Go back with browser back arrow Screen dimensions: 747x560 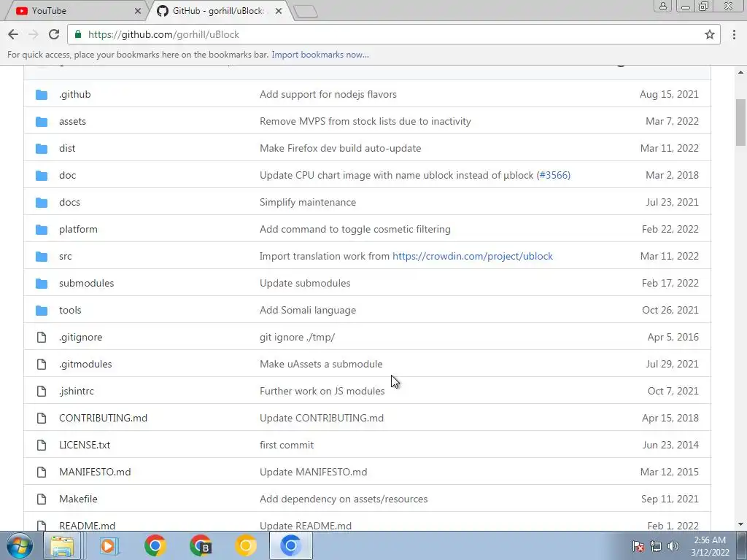[13, 34]
